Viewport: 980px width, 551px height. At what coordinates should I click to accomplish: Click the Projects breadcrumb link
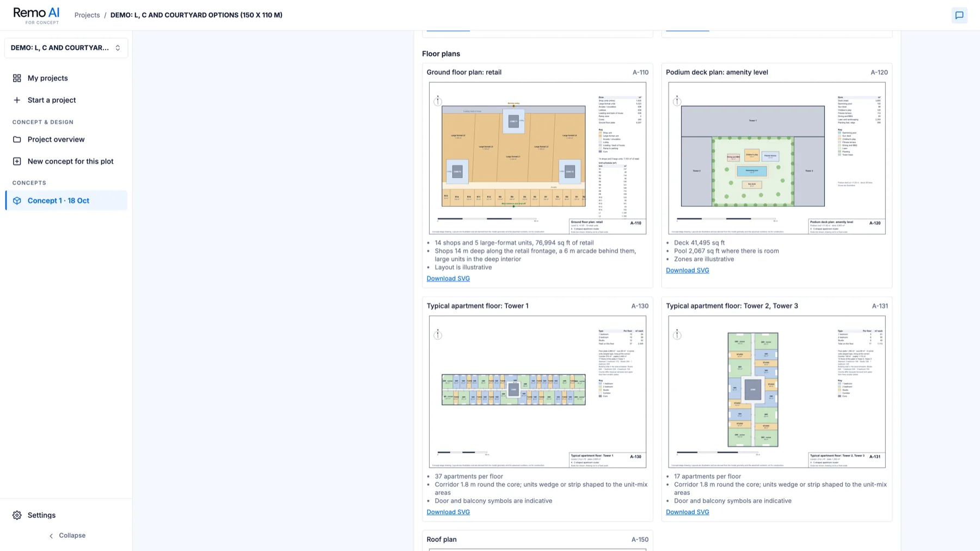pyautogui.click(x=87, y=15)
